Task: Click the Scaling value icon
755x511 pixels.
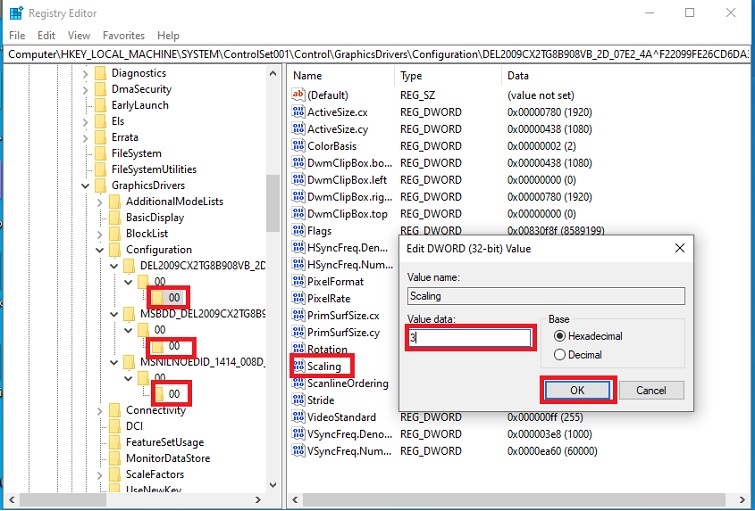Action: (x=299, y=366)
